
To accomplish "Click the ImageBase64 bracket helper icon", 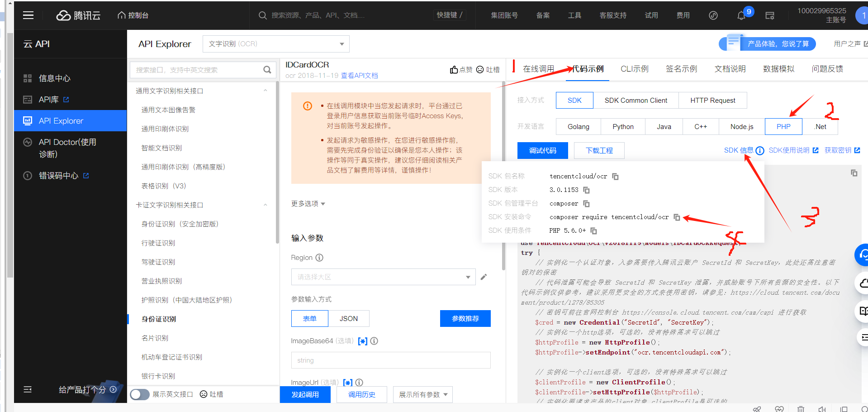I will coord(363,341).
